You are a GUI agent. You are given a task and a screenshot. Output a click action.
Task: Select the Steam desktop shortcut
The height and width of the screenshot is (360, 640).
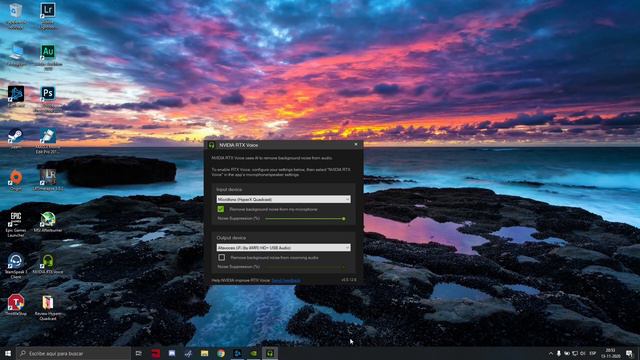pos(16,138)
